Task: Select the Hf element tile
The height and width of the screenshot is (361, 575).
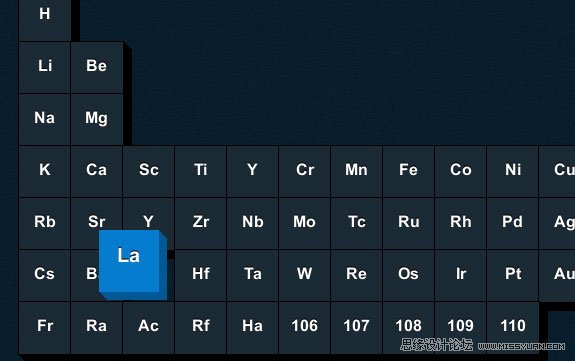Action: (201, 276)
